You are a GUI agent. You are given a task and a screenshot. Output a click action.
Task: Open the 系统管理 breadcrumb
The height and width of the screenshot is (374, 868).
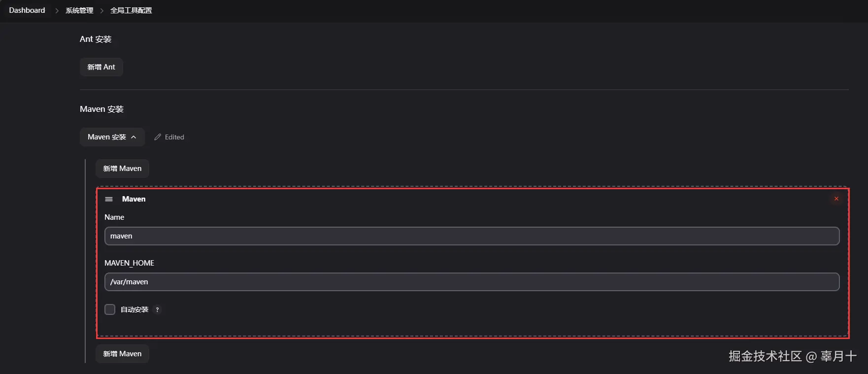pyautogui.click(x=79, y=10)
